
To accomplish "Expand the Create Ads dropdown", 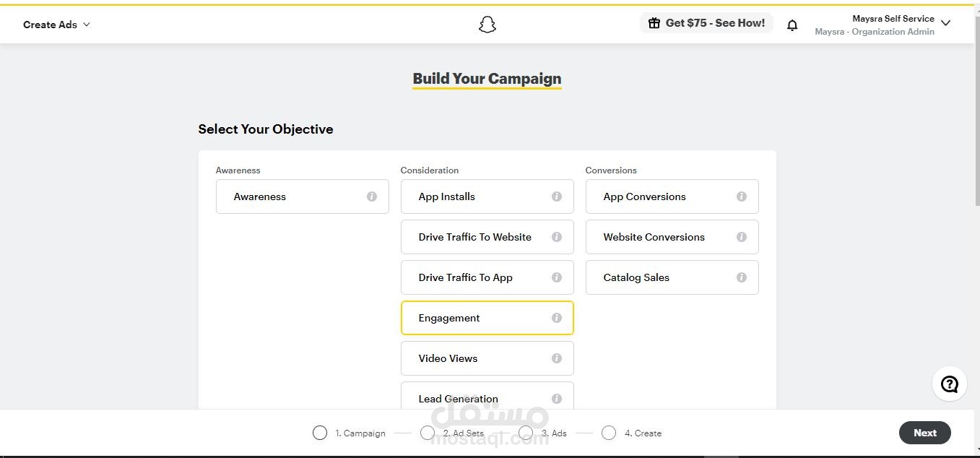I will tap(57, 25).
